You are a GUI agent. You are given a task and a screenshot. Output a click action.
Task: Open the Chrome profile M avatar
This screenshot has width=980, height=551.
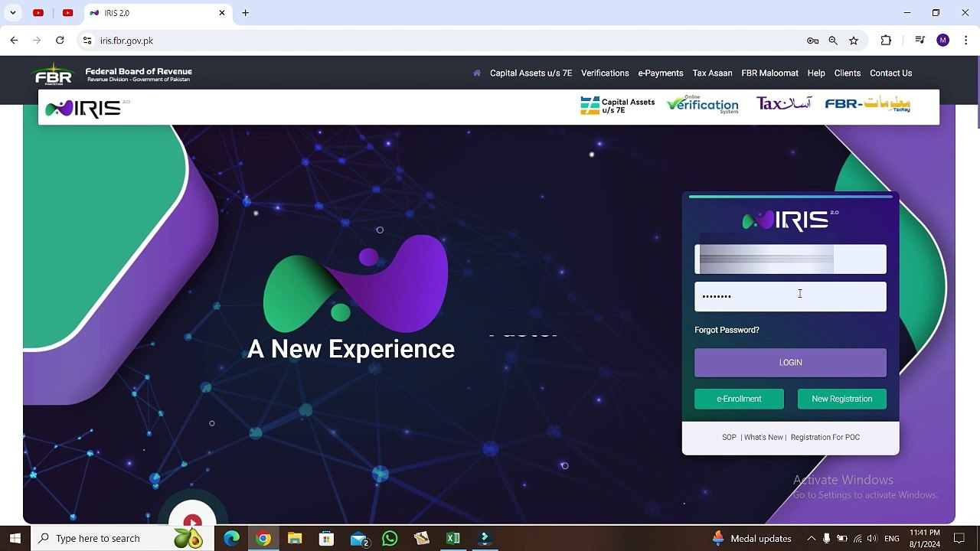(943, 41)
